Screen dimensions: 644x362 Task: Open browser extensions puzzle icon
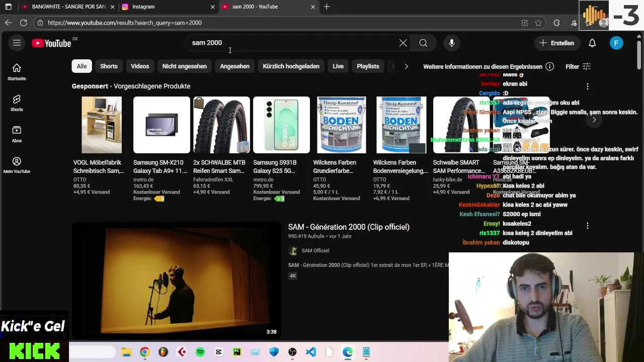(x=556, y=23)
